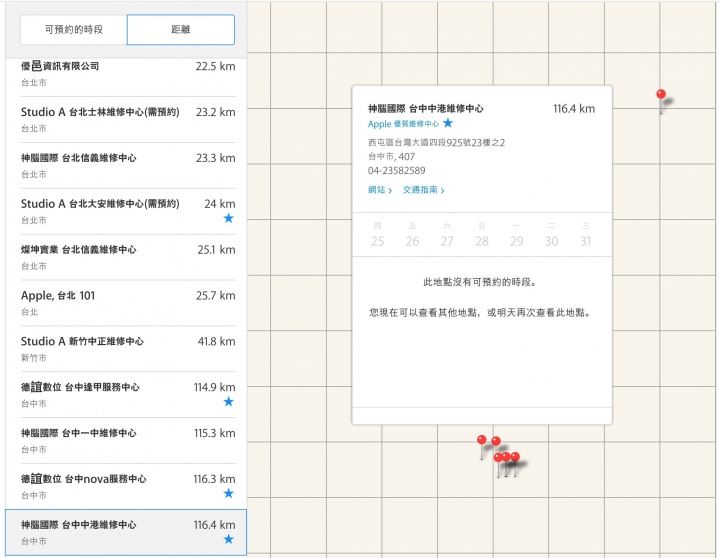Switch to the 可預約的時段 tab
This screenshot has height=558, width=720.
click(74, 30)
